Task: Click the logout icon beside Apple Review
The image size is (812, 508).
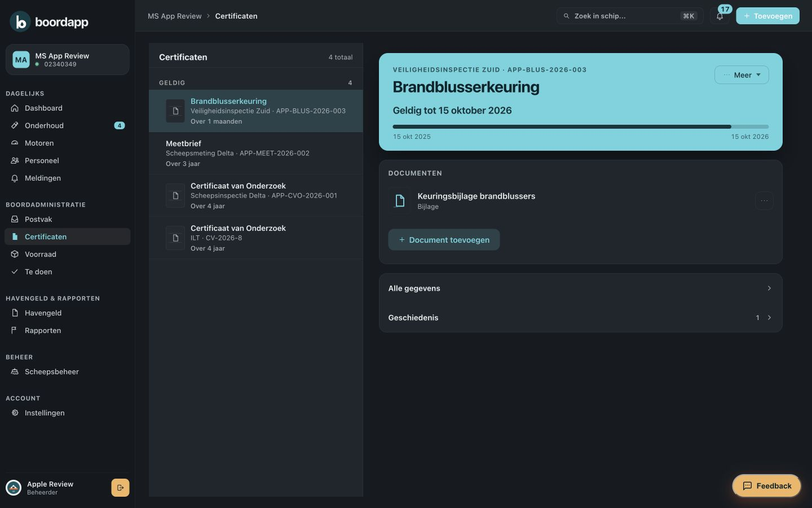Action: tap(120, 488)
